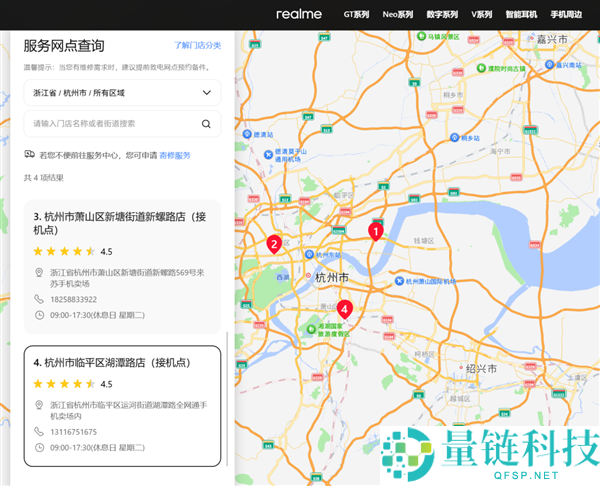The height and width of the screenshot is (486, 600).
Task: Click phone number 18258833922
Action: coord(73,299)
